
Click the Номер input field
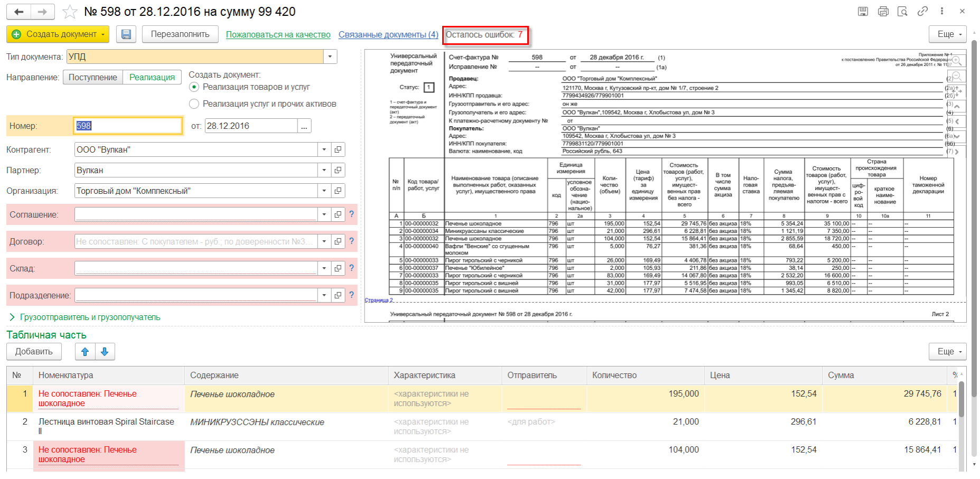point(128,126)
